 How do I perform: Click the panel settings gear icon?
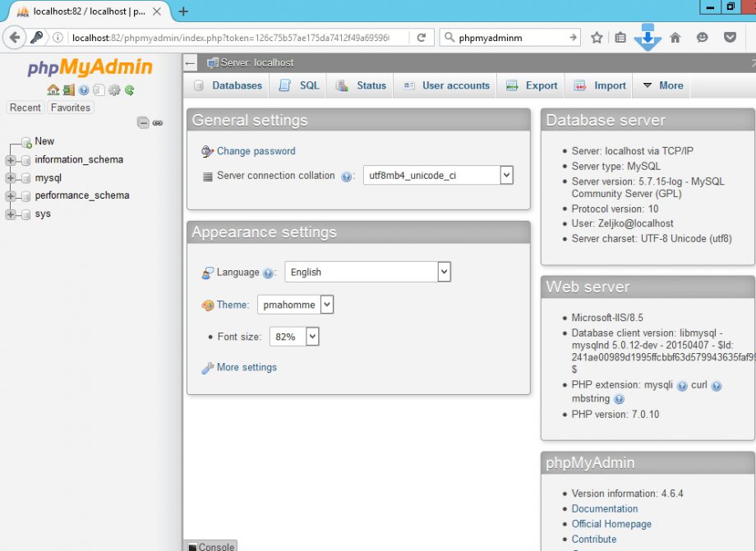114,90
